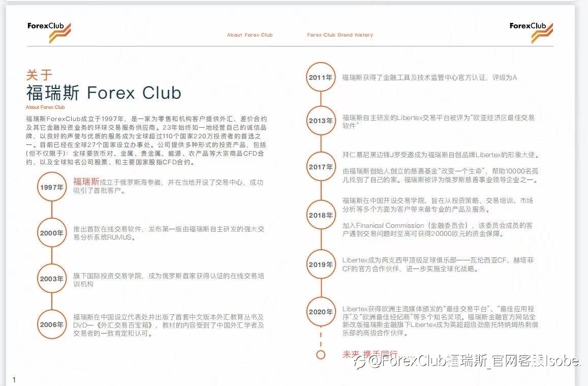Select the 2018年 timeline circle

point(321,215)
